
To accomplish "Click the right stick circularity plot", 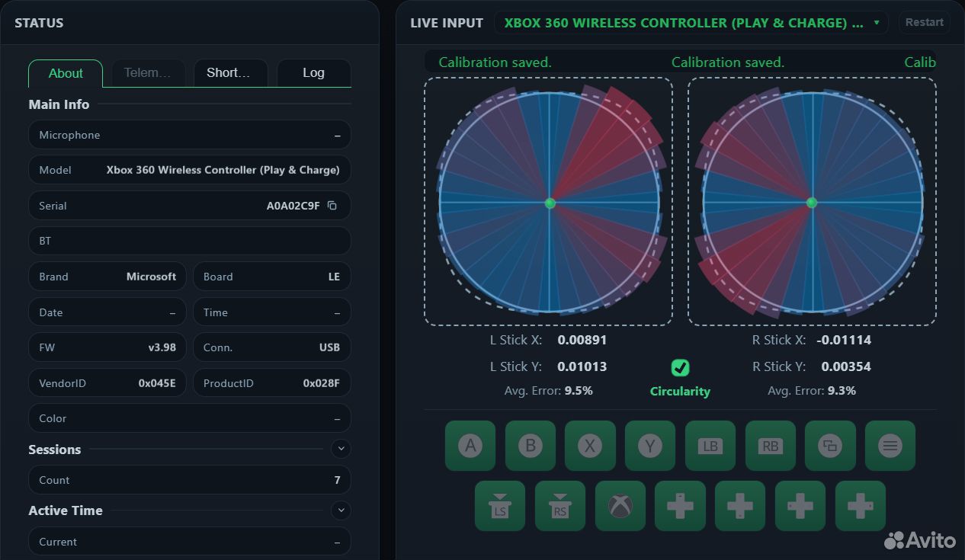I will tap(812, 202).
